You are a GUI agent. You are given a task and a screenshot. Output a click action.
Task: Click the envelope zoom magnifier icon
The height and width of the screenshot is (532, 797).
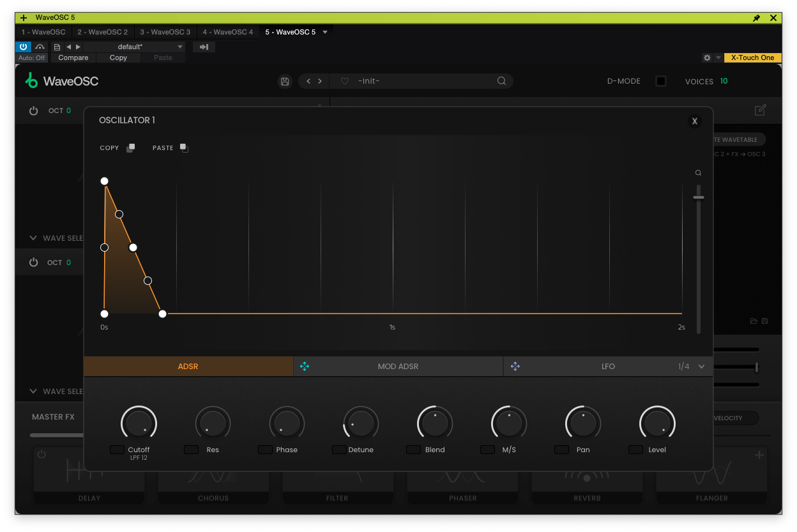(x=699, y=173)
